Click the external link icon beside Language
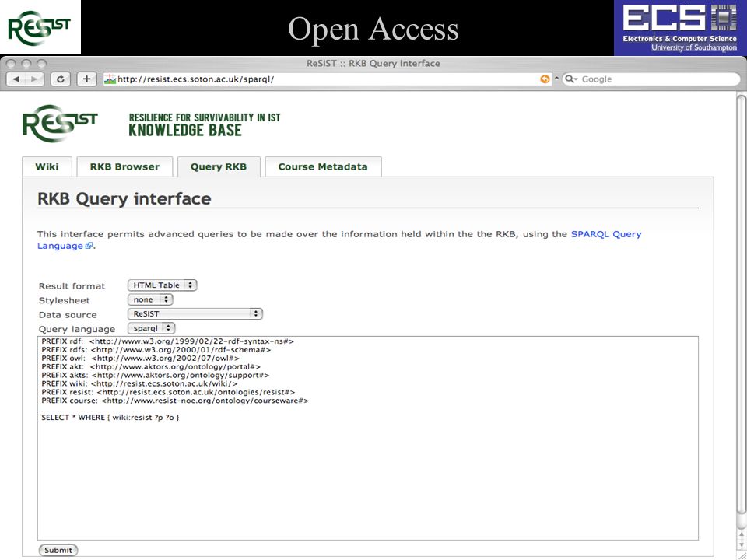747x560 pixels. tap(89, 246)
